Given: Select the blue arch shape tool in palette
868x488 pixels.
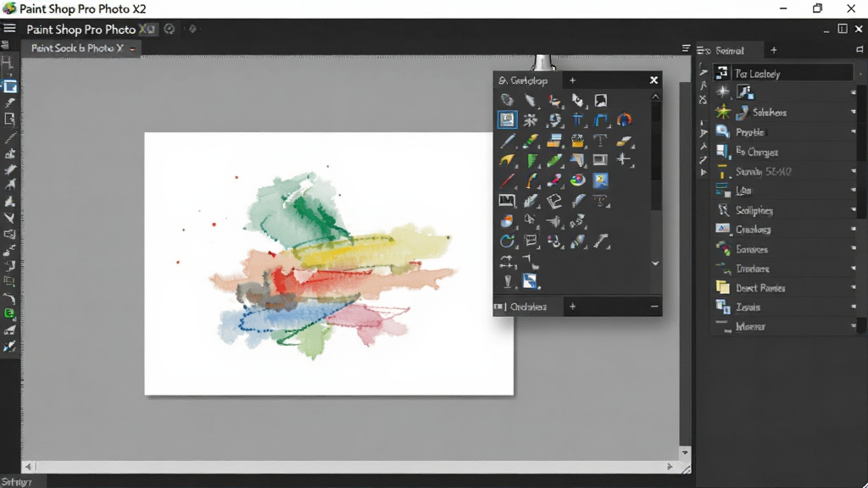Looking at the screenshot, I should 601,120.
